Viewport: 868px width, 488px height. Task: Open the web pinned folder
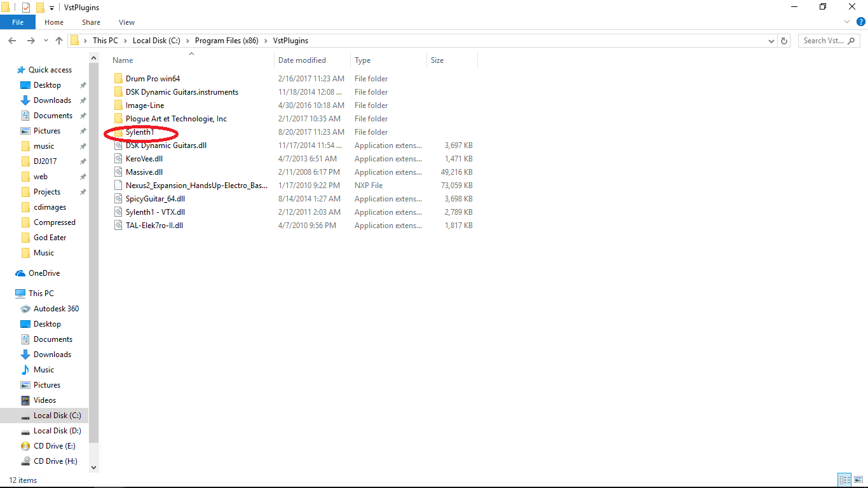pyautogui.click(x=41, y=177)
